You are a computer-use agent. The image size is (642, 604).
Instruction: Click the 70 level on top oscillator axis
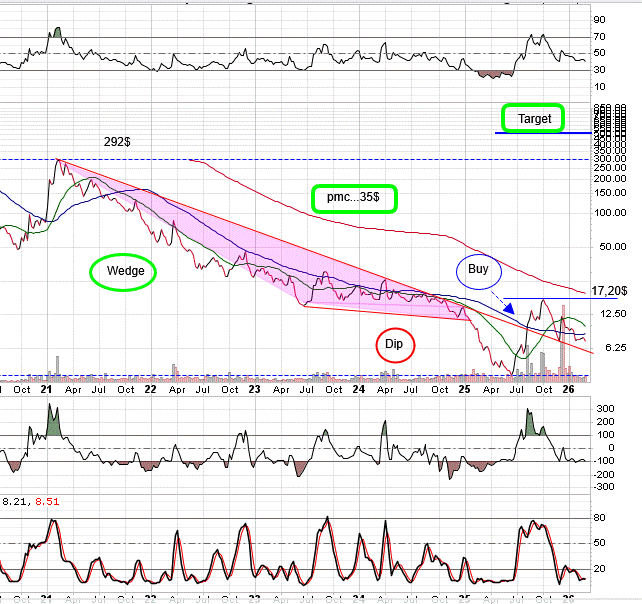(600, 37)
